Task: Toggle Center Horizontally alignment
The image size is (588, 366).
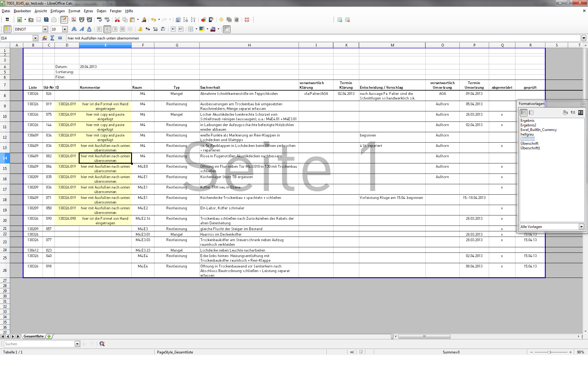Action: coord(107,29)
